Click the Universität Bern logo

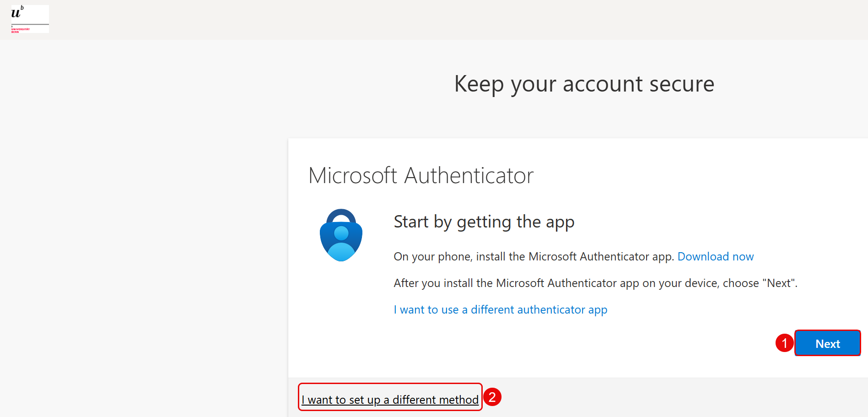pyautogui.click(x=30, y=19)
